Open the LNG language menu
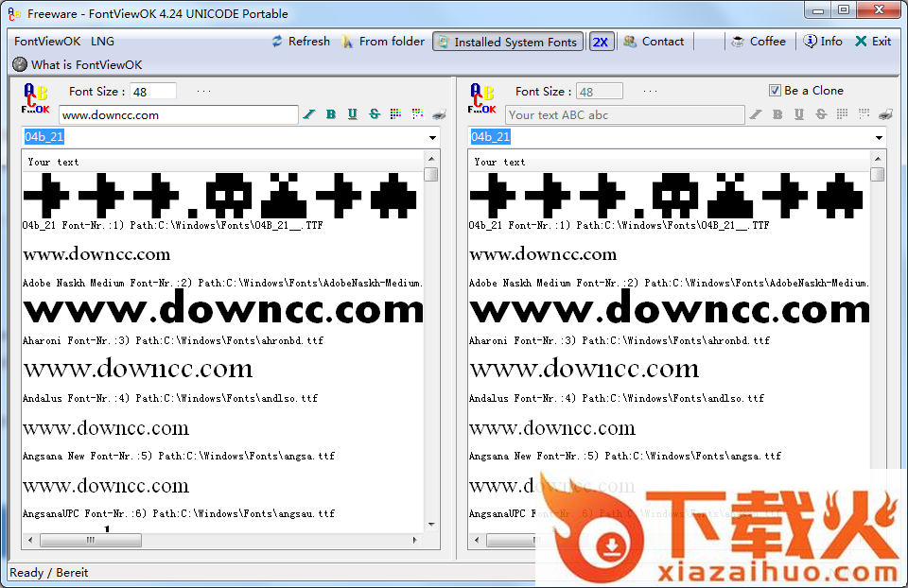This screenshot has width=908, height=588. 102,42
